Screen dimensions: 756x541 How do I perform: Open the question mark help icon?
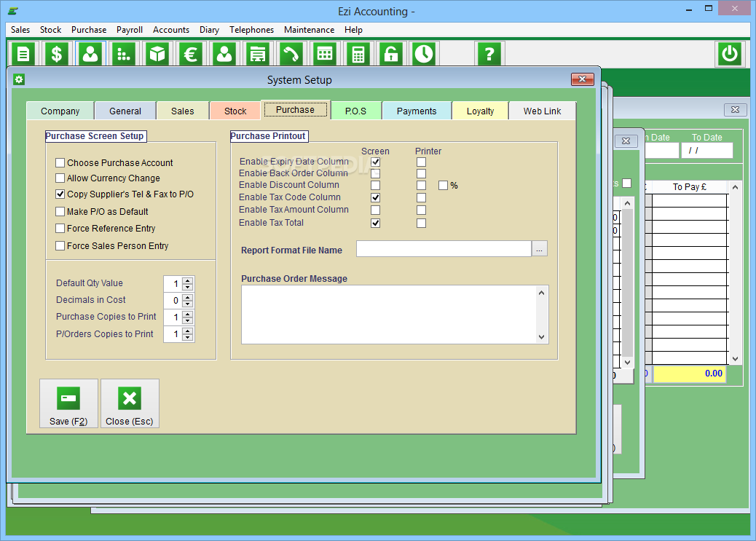click(x=489, y=54)
